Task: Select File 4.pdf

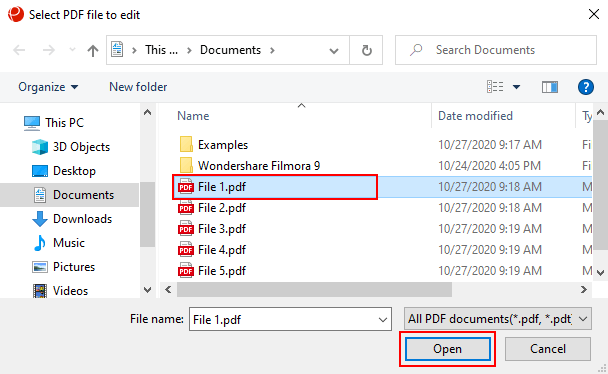Action: click(x=222, y=250)
